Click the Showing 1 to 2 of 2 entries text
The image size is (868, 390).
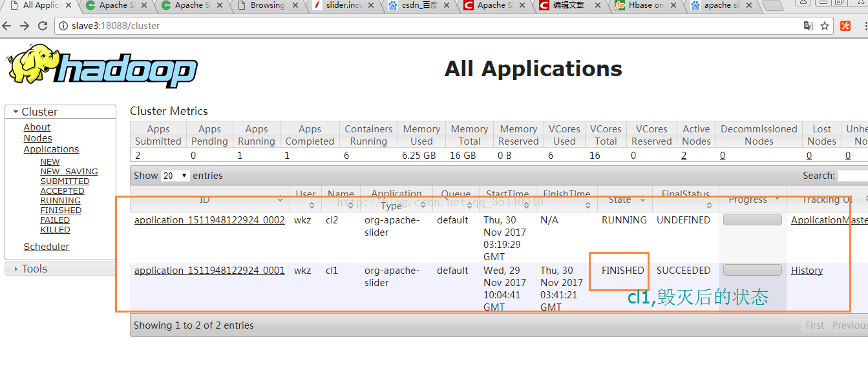click(194, 325)
